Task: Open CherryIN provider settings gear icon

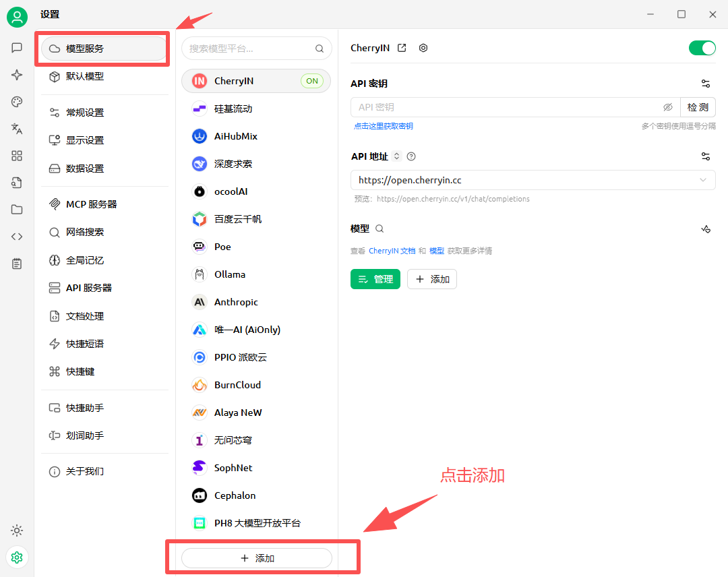Action: [x=423, y=48]
